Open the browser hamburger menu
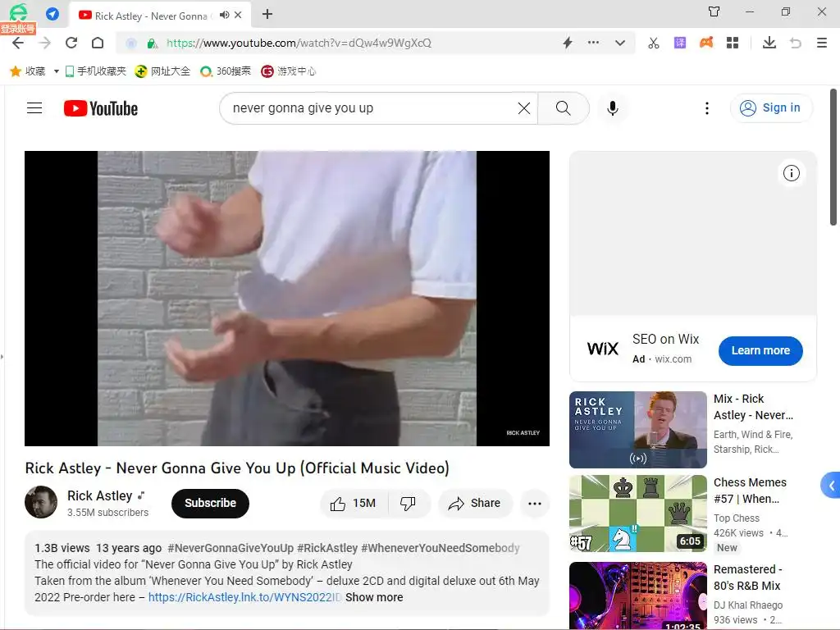 pyautogui.click(x=822, y=43)
